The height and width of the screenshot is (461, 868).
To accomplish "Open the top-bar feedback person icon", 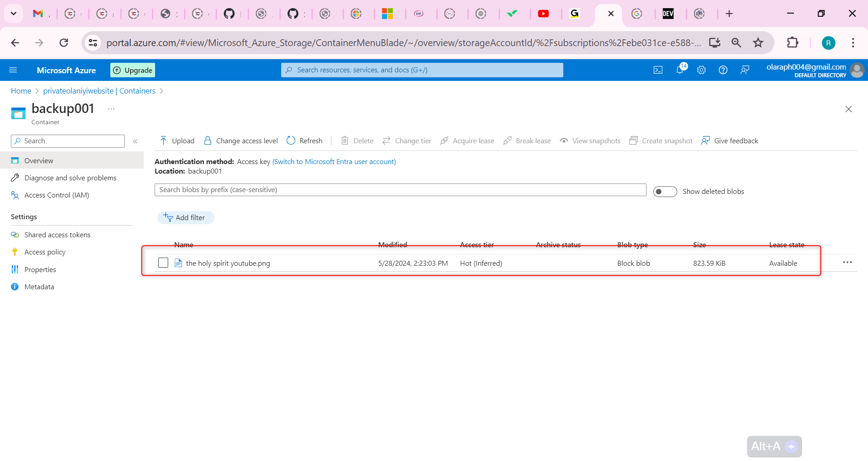I will coord(745,70).
